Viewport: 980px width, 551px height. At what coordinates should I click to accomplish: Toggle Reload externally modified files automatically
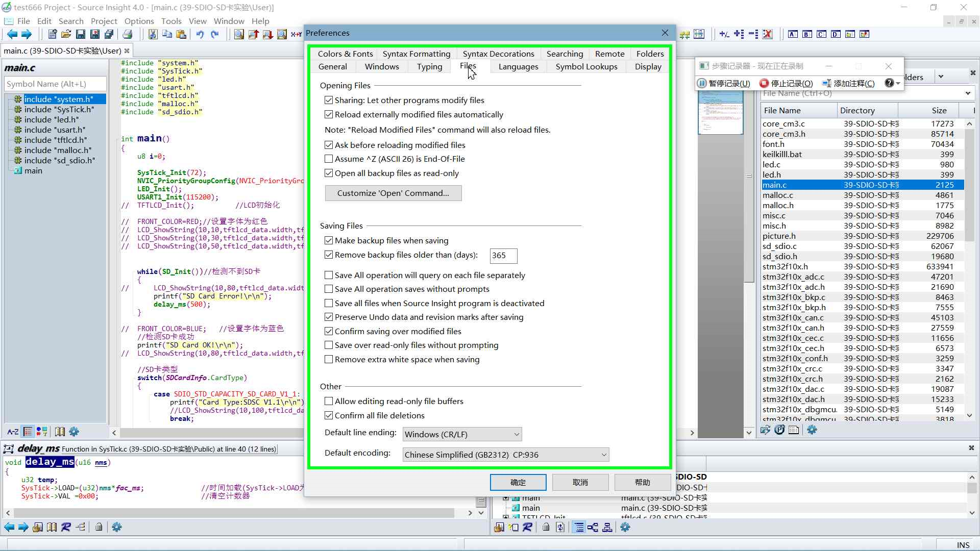[x=329, y=115]
